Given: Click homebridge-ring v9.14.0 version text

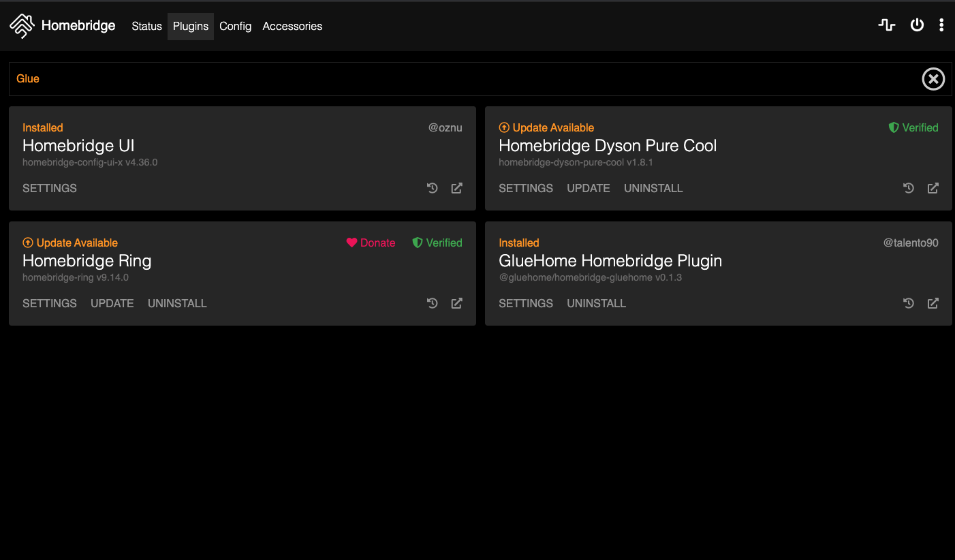Looking at the screenshot, I should (x=76, y=277).
